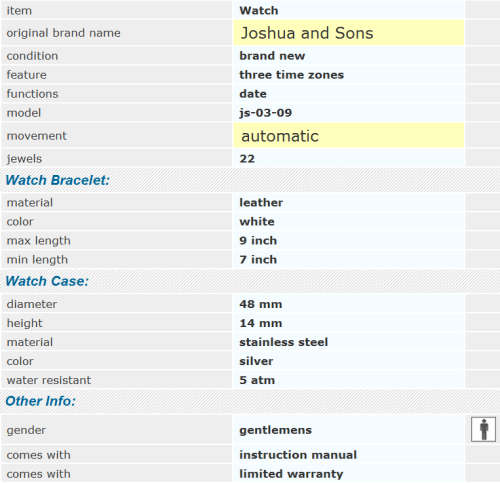The image size is (500, 483).
Task: Click the white bracelet color value
Action: [257, 221]
